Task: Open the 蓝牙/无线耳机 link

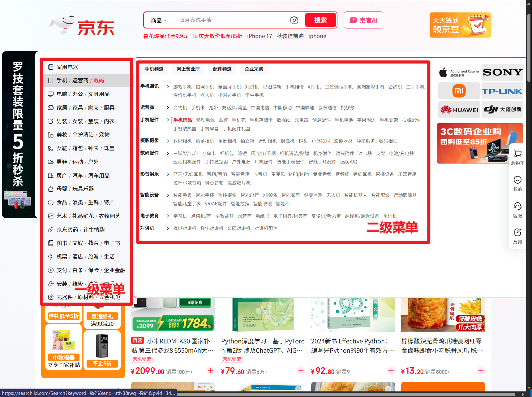Action: [x=188, y=174]
